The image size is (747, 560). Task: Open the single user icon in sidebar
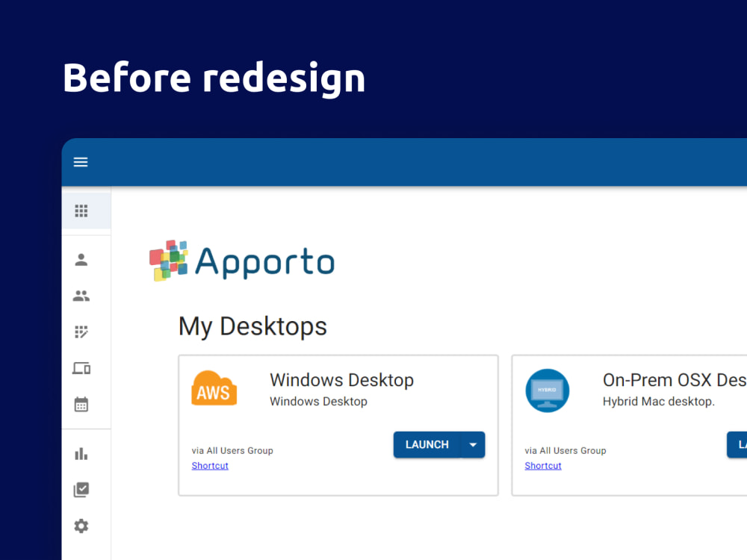coord(81,260)
